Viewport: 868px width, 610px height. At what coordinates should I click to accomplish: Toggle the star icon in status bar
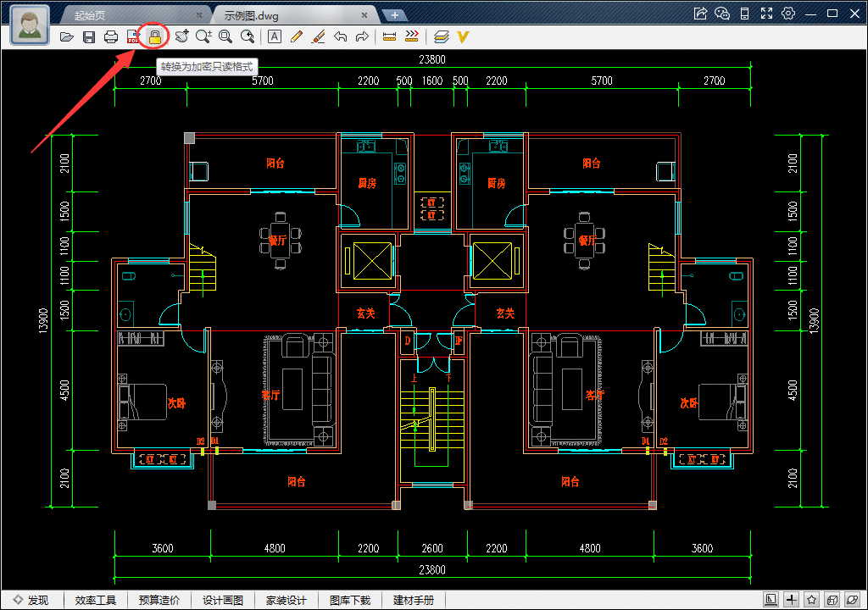pyautogui.click(x=811, y=600)
